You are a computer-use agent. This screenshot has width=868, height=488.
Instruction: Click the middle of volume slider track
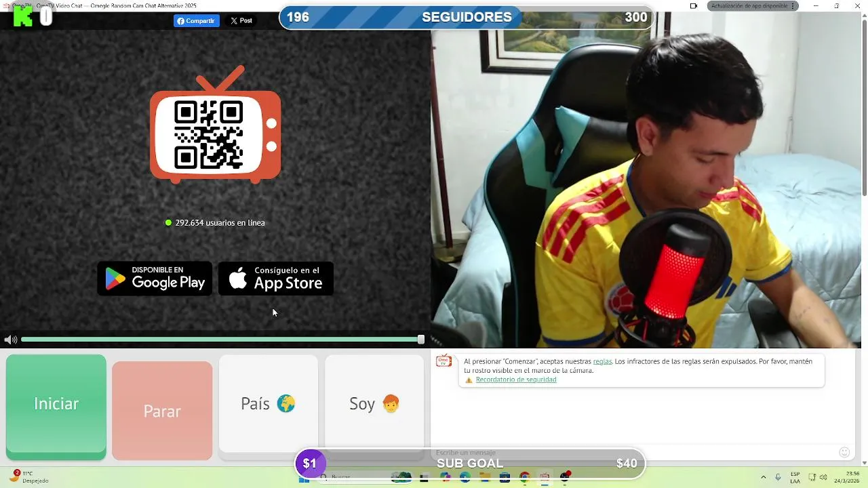tap(220, 340)
